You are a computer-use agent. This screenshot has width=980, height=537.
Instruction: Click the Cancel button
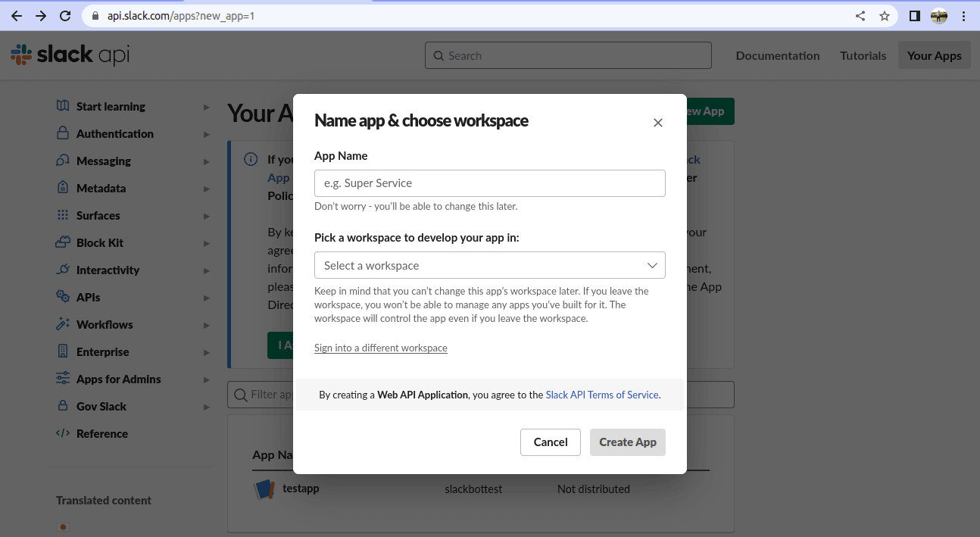(550, 442)
